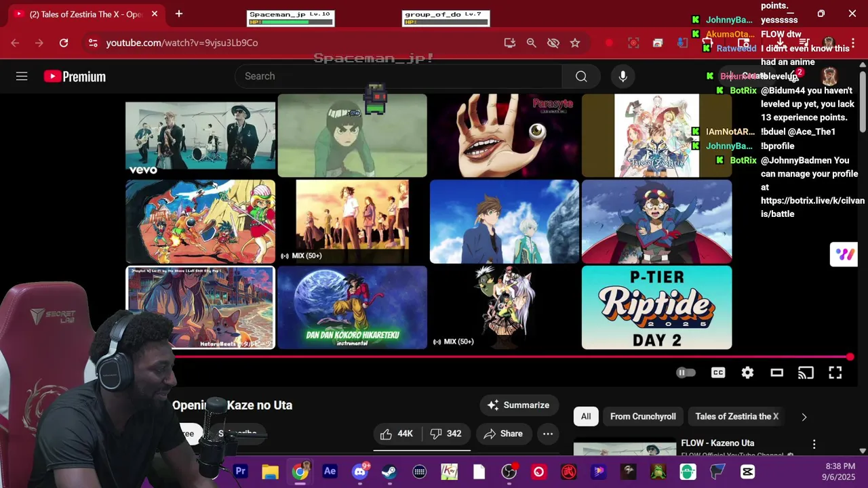Viewport: 868px width, 488px height.
Task: Start voice search with the microphone
Action: (623, 77)
